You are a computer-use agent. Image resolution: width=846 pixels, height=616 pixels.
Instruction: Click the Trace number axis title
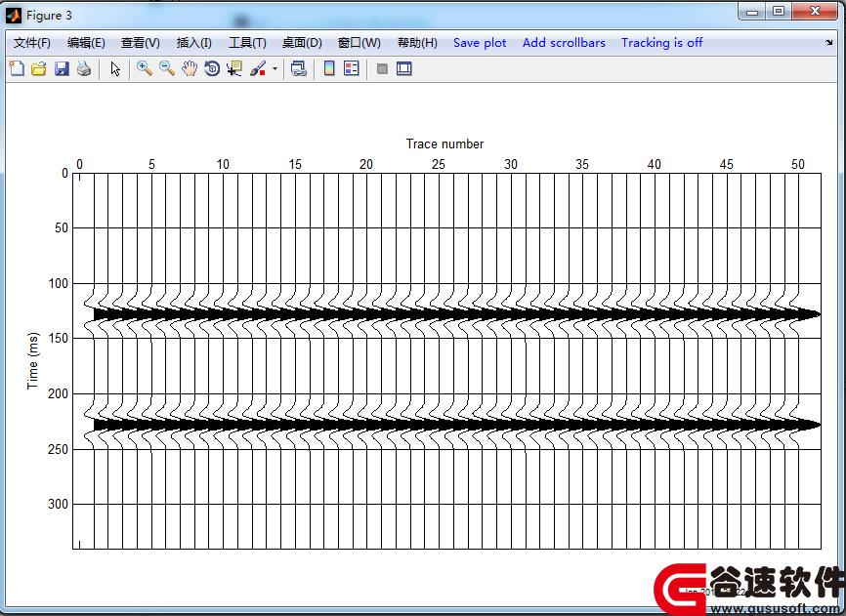coord(444,144)
